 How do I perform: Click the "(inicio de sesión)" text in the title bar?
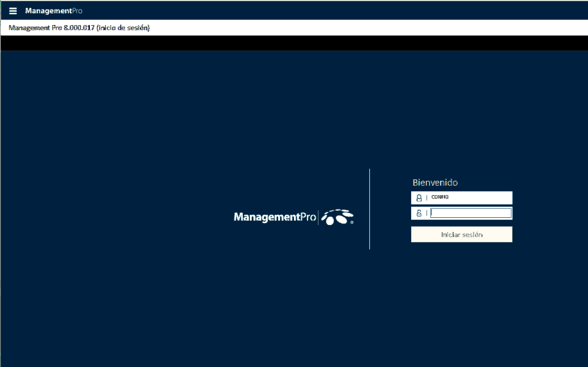coord(123,28)
